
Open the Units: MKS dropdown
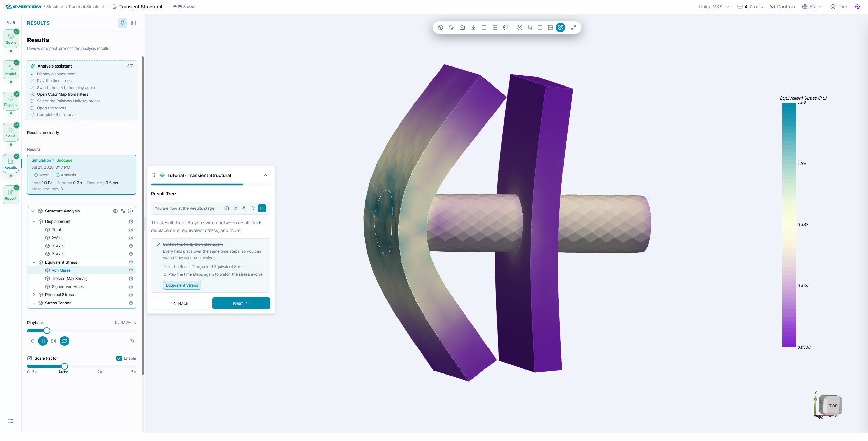tap(714, 7)
